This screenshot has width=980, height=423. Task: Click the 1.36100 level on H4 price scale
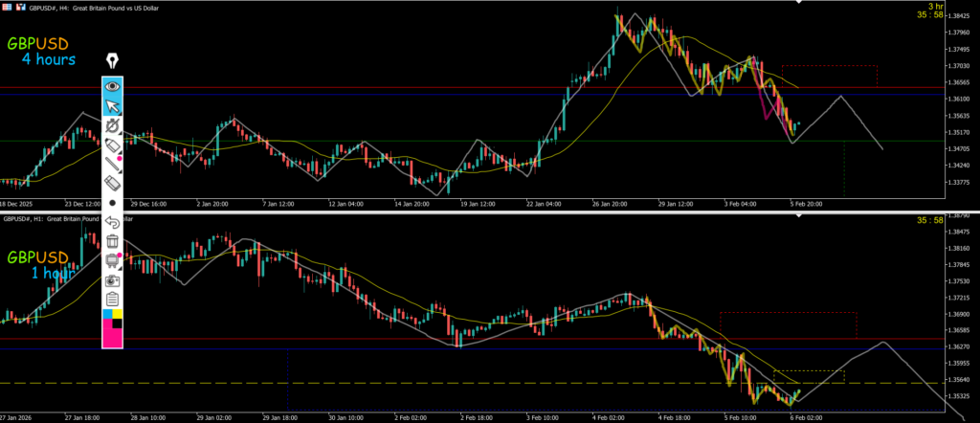[x=953, y=100]
